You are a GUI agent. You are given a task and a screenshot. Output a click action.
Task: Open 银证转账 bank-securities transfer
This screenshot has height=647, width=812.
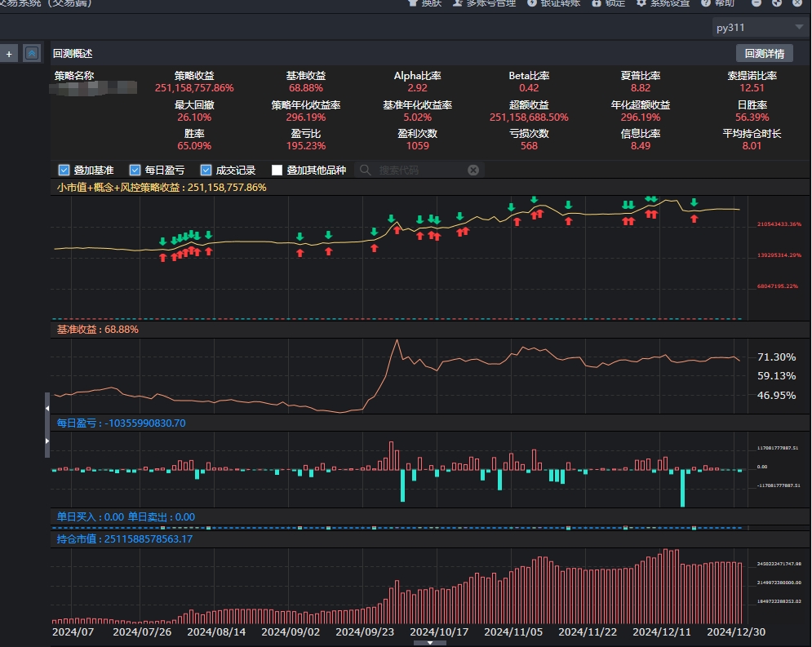tap(553, 3)
